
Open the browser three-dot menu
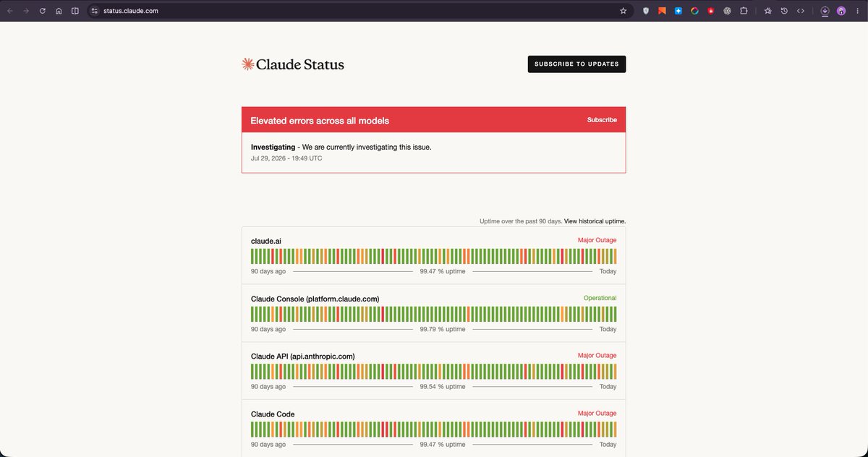[857, 11]
